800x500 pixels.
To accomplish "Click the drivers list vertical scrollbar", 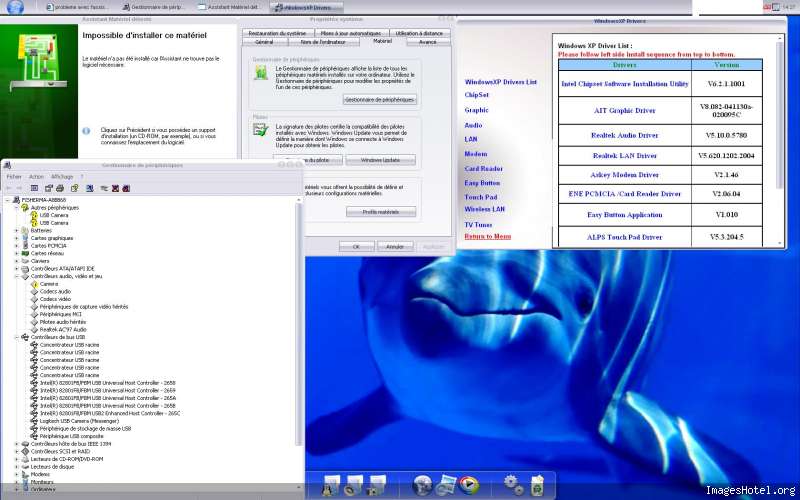I will [779, 140].
